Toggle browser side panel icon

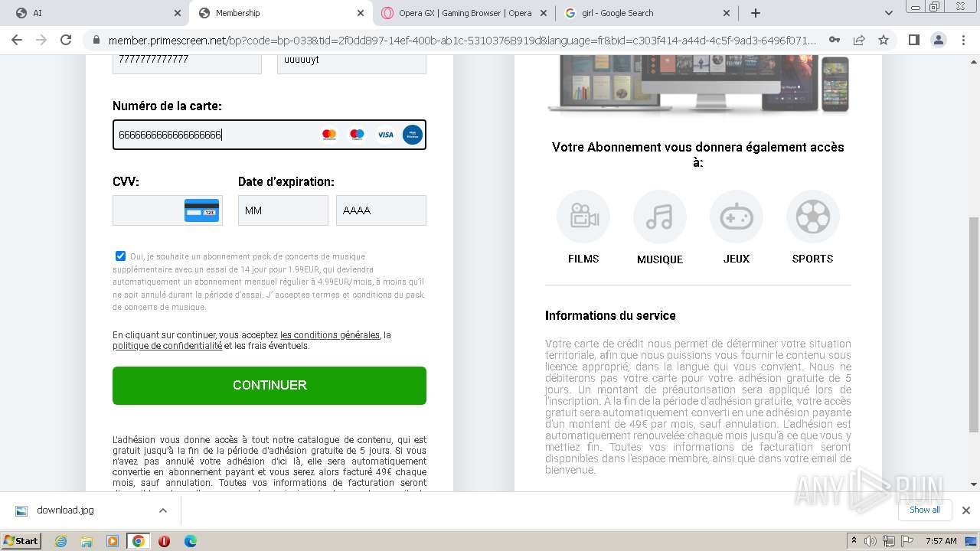click(x=913, y=40)
